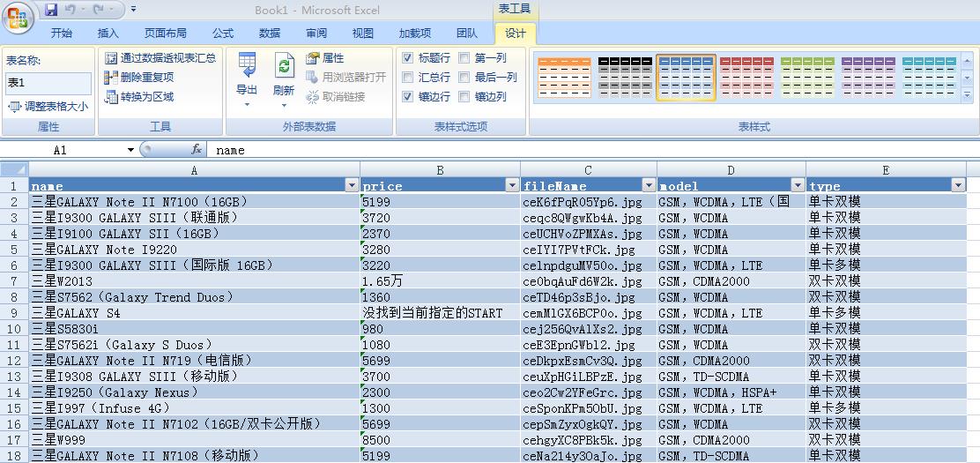Apply the black table style
The height and width of the screenshot is (463, 980).
625,78
